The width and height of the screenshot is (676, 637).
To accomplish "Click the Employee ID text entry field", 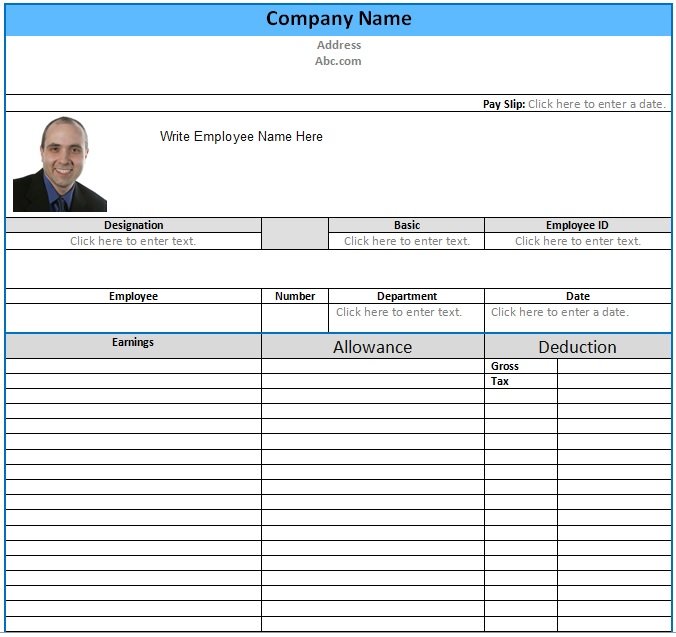I will point(577,241).
